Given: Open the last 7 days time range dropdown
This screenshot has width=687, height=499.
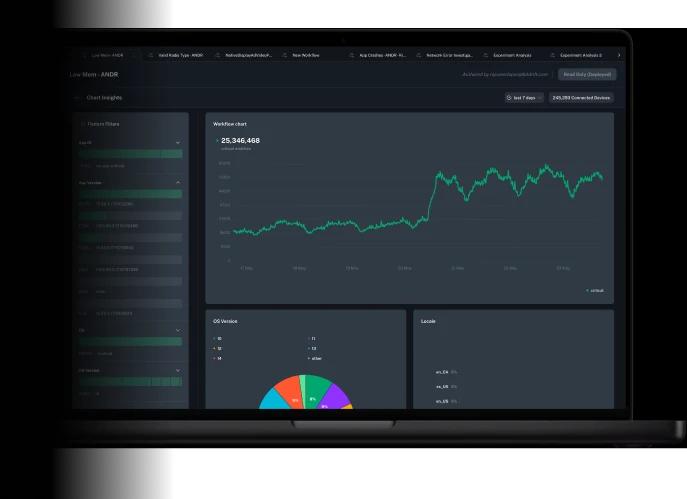Looking at the screenshot, I should tap(524, 98).
